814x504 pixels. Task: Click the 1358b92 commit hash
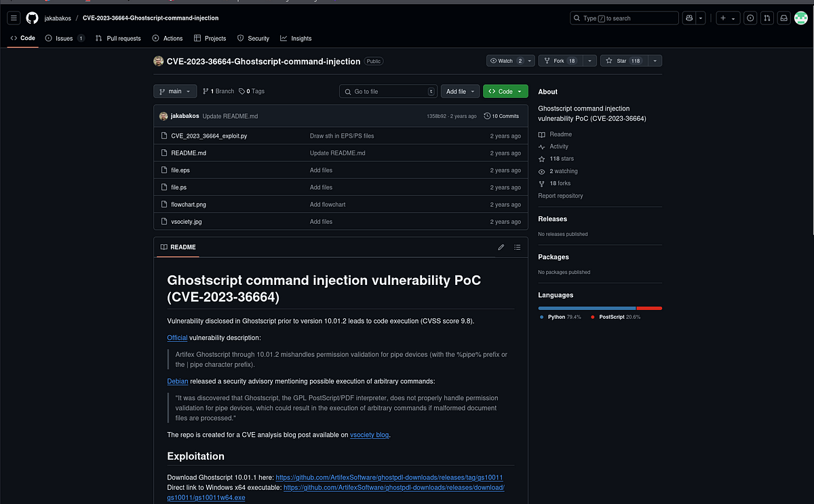436,116
